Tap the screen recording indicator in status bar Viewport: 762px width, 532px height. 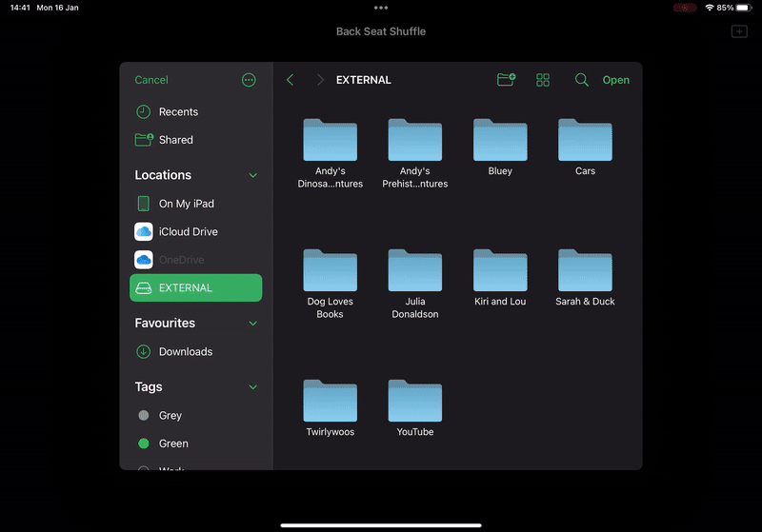click(x=685, y=8)
